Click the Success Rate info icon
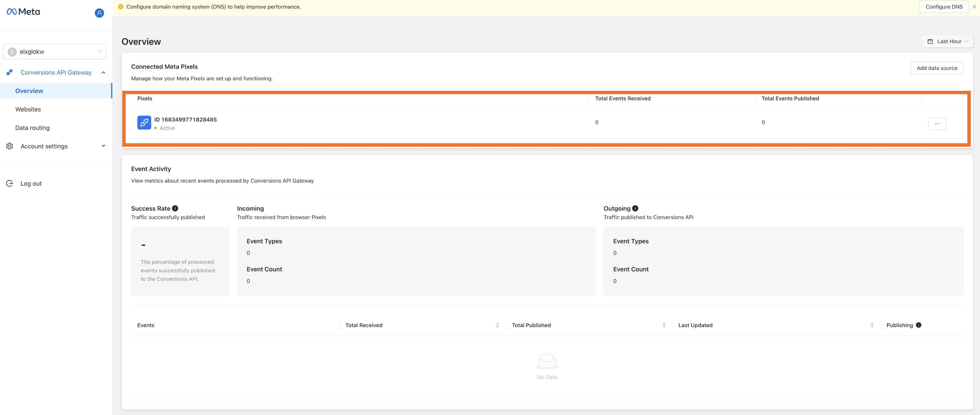 pyautogui.click(x=175, y=209)
